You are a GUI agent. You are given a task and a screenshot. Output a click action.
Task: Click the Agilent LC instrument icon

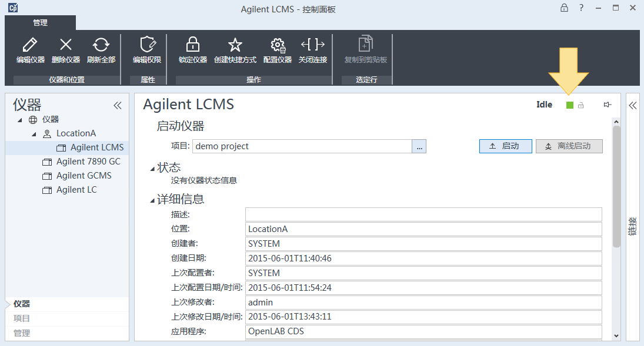point(47,190)
